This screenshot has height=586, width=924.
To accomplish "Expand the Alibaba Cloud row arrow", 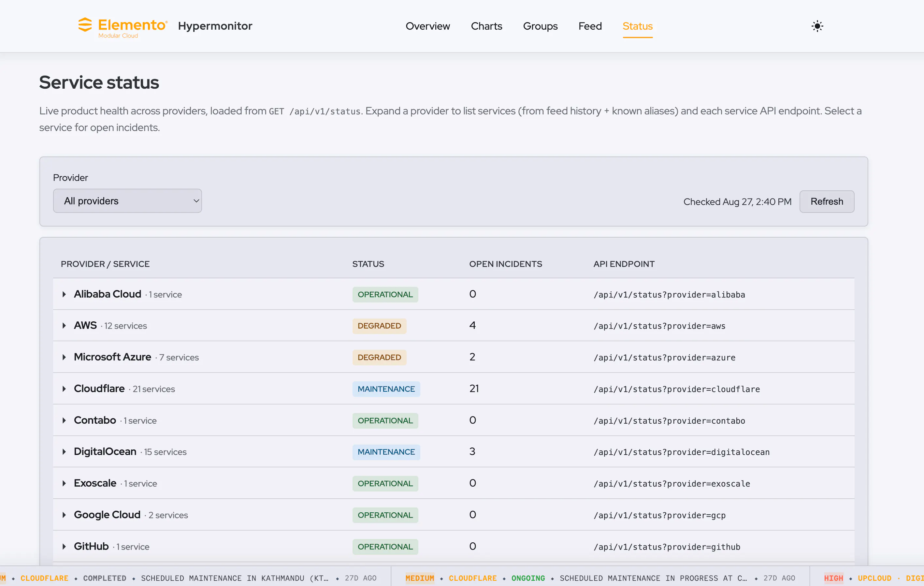I will [x=64, y=294].
